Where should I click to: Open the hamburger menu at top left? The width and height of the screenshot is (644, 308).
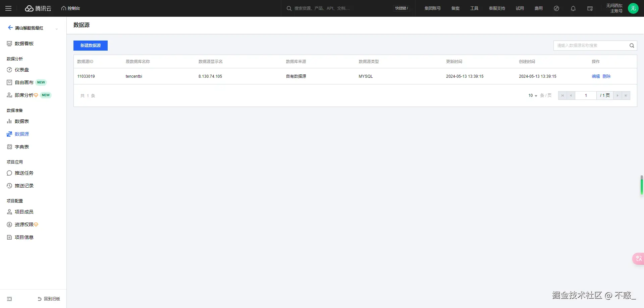coord(8,8)
